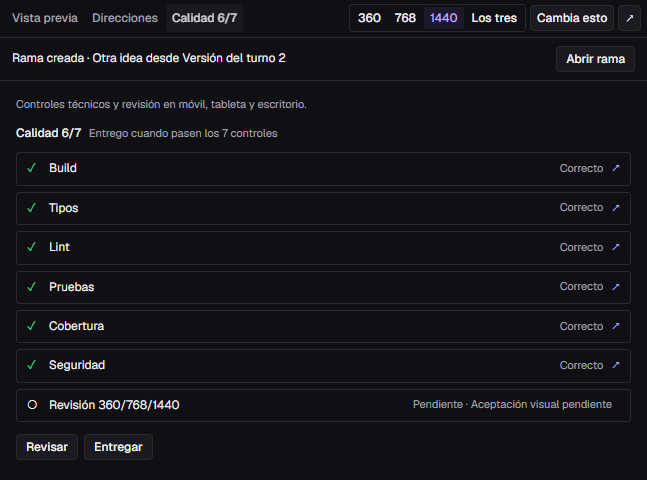Screen dimensions: 647x480
Task: Click the open-external arrow beside Cambia esto
Action: (630, 18)
